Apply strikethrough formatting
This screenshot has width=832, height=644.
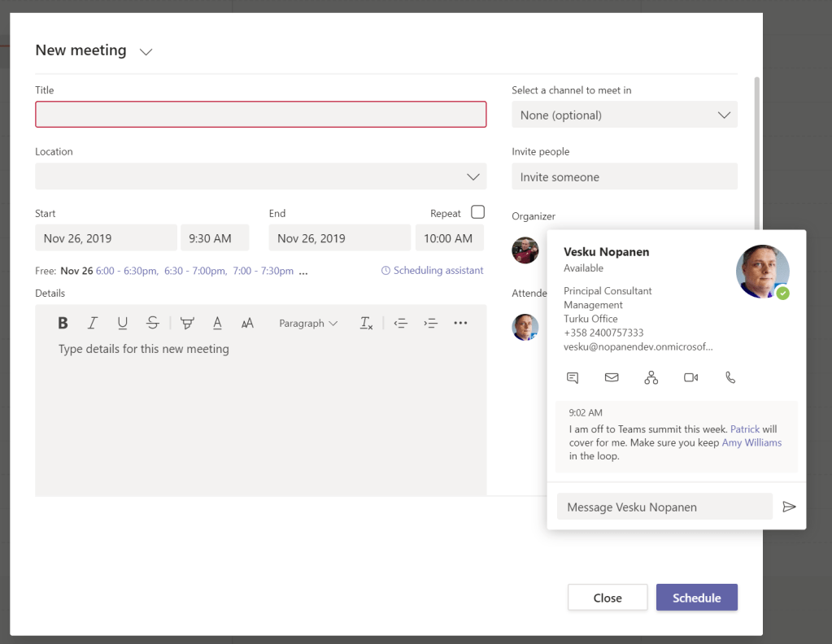[152, 323]
